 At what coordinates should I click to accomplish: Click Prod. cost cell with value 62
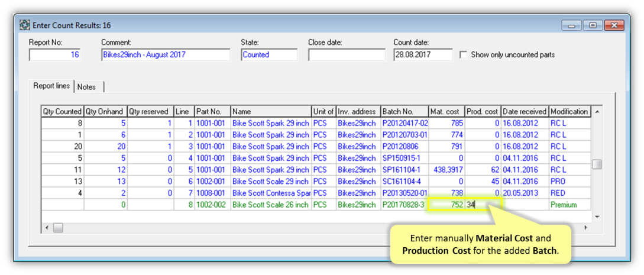click(483, 170)
